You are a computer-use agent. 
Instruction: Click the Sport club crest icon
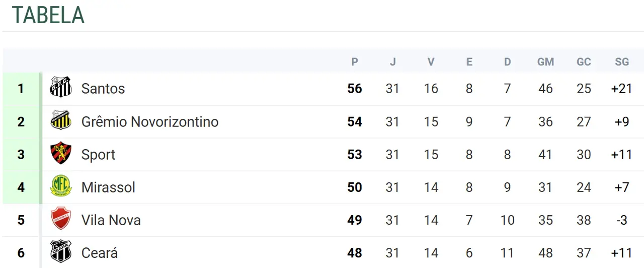click(x=61, y=153)
